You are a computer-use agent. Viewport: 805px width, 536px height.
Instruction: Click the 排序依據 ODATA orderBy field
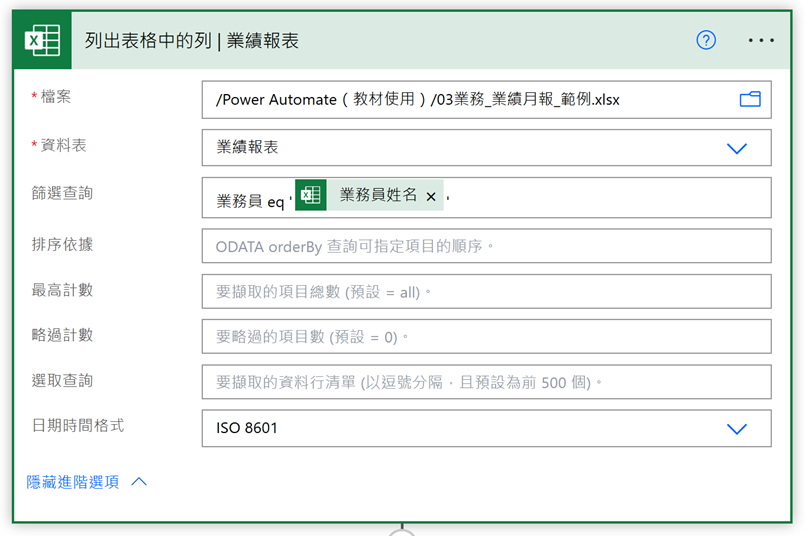tap(486, 246)
